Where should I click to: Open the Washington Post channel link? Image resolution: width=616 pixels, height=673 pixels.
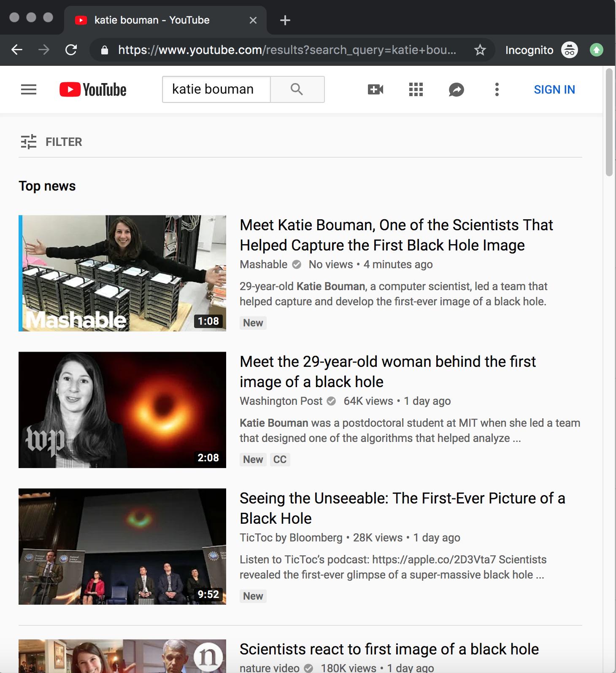[x=281, y=401]
